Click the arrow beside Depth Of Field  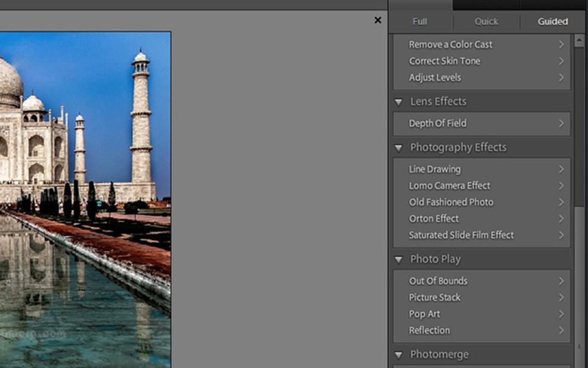tap(561, 124)
